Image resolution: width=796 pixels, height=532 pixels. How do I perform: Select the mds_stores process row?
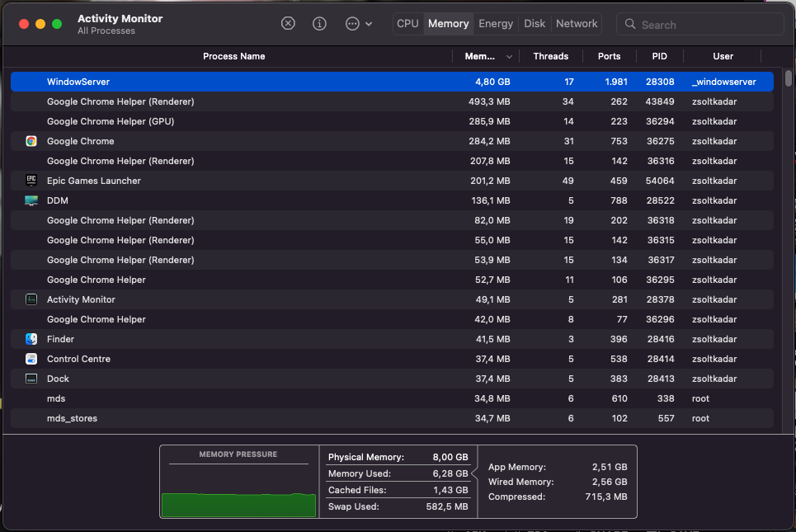[392, 418]
